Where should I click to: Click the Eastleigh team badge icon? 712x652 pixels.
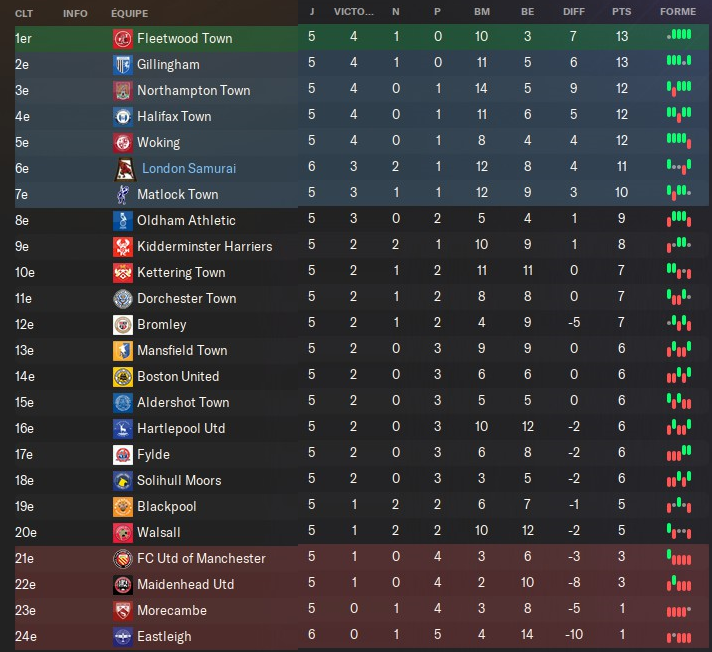[122, 637]
